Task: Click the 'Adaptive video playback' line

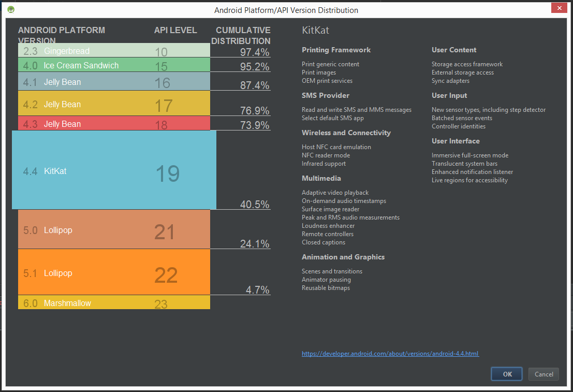Action: 335,193
